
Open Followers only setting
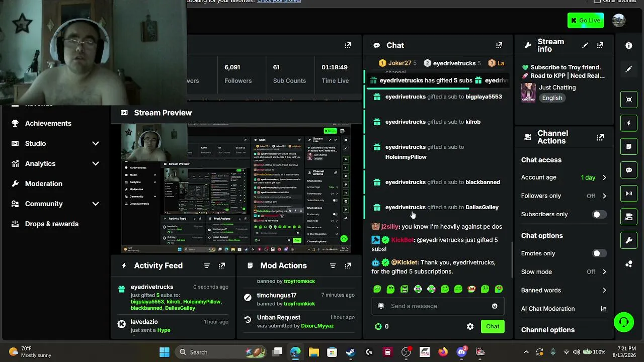564,196
